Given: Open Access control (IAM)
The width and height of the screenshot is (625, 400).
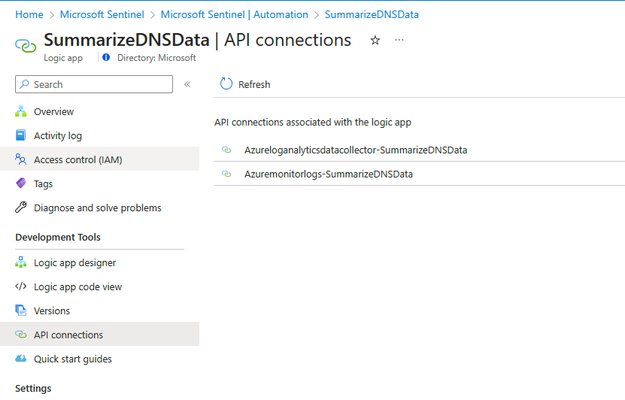Looking at the screenshot, I should tap(100, 159).
